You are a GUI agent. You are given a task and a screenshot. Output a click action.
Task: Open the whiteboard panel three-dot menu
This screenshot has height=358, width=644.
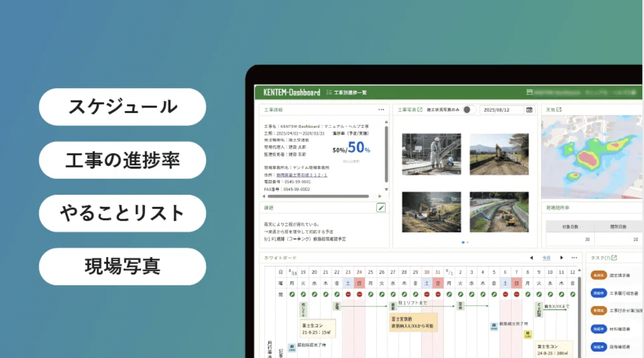pyautogui.click(x=574, y=258)
